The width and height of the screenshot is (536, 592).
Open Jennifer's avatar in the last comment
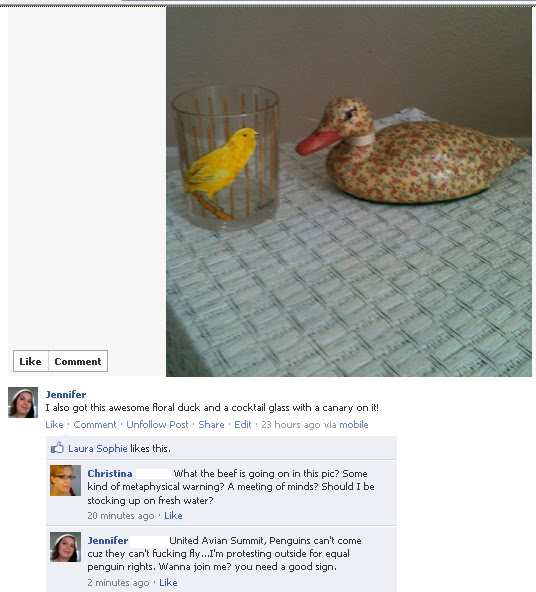[65, 547]
